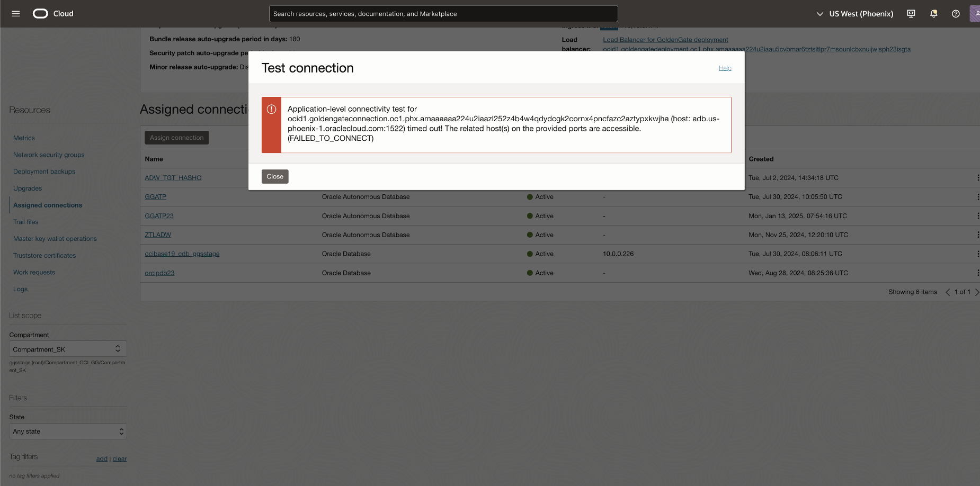Click Oracle Database type in orclpdb23 row
Screen dimensions: 980x486
pos(346,273)
